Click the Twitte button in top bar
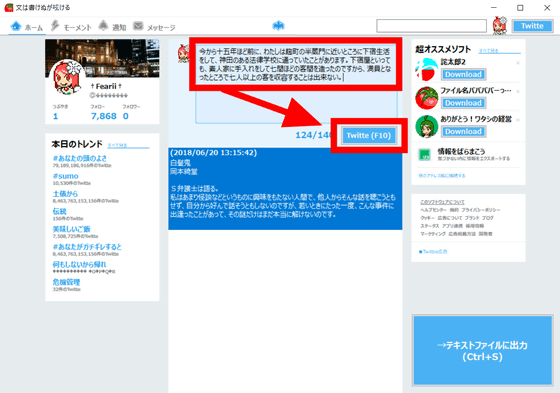 (x=532, y=26)
